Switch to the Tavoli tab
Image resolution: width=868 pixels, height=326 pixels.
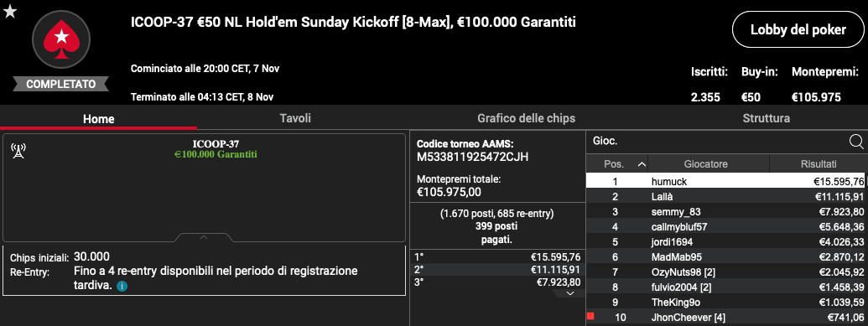pyautogui.click(x=295, y=118)
